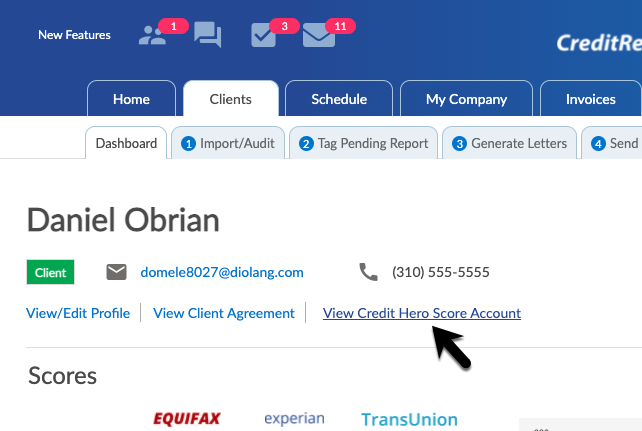Open step 2 Tag Pending Report tab

click(x=365, y=143)
